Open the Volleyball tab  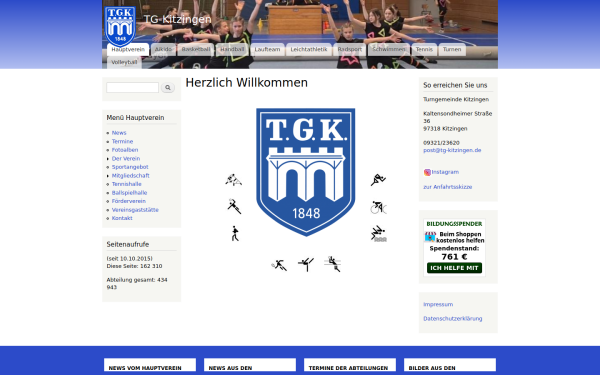124,62
